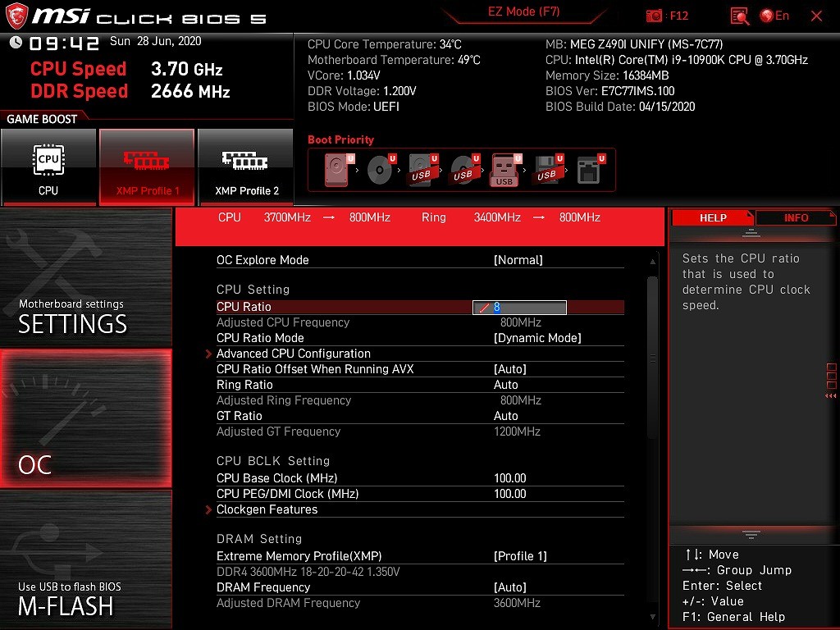Select the USB flash drive boot icon
Screen dimensions: 840x630
click(x=504, y=171)
